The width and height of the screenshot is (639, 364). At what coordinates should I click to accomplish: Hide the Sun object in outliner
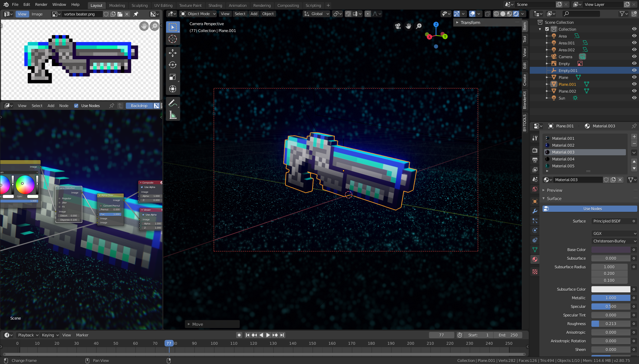[x=634, y=98]
